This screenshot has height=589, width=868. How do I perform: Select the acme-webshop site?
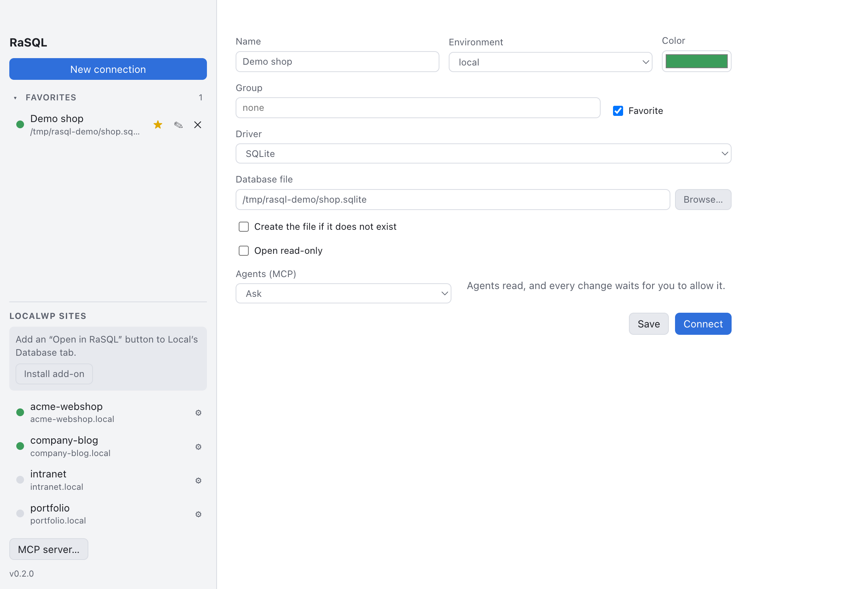(108, 412)
